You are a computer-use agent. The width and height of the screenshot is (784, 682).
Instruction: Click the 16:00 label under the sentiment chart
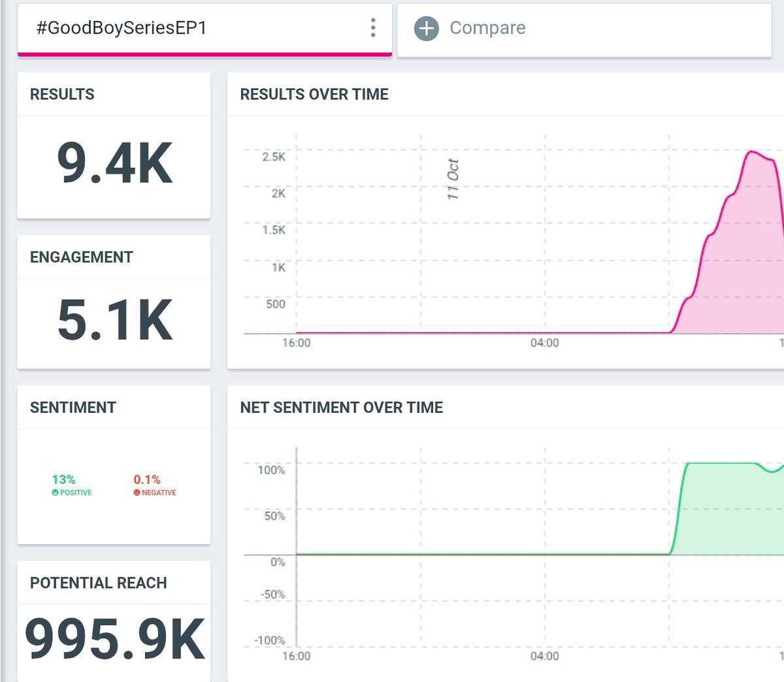tap(296, 656)
